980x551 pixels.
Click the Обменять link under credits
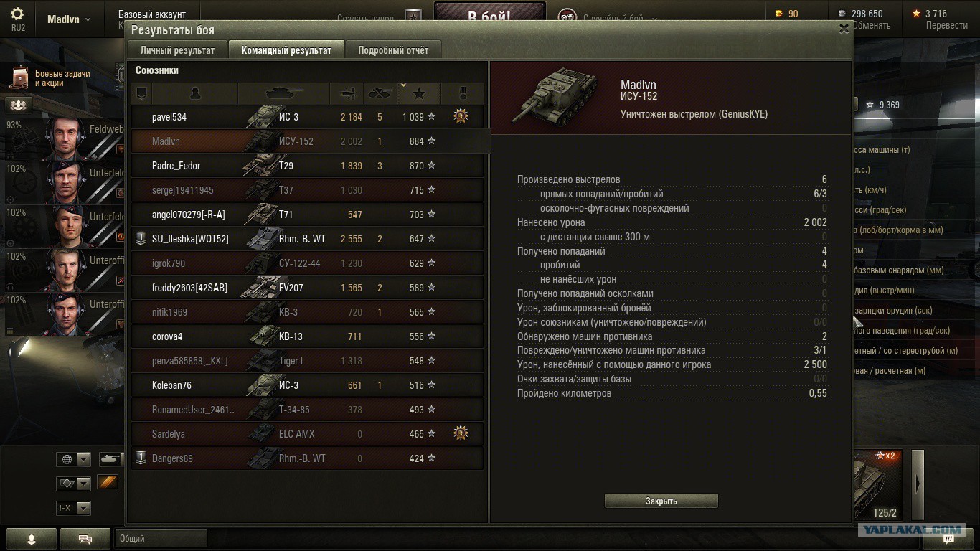pos(871,25)
